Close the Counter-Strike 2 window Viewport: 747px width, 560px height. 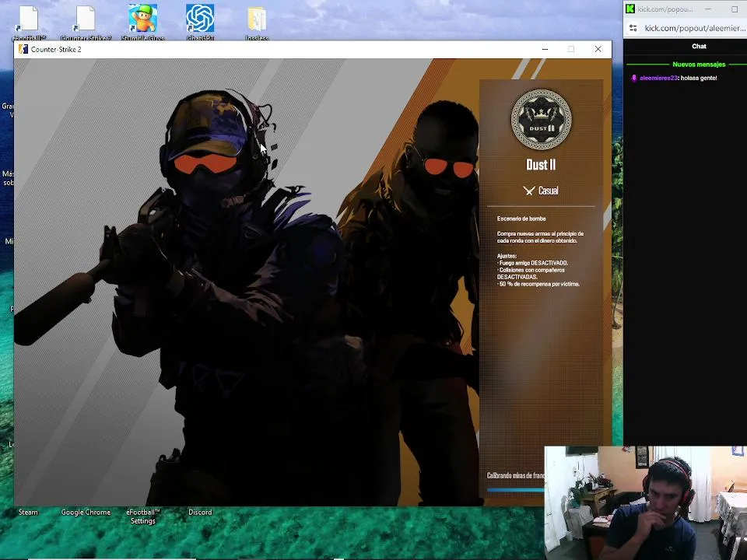pos(598,49)
